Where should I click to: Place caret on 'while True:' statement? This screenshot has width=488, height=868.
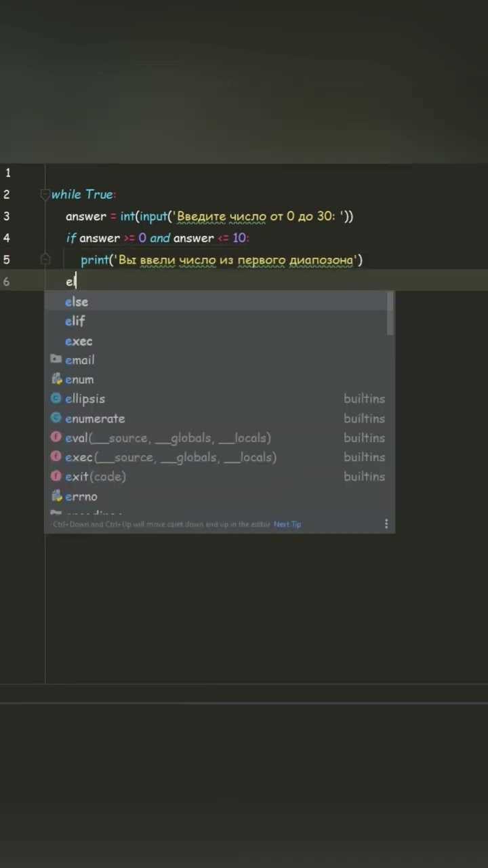click(x=84, y=195)
